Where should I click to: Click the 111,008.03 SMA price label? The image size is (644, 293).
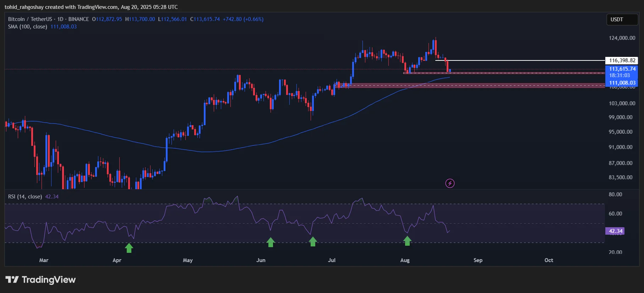(622, 83)
